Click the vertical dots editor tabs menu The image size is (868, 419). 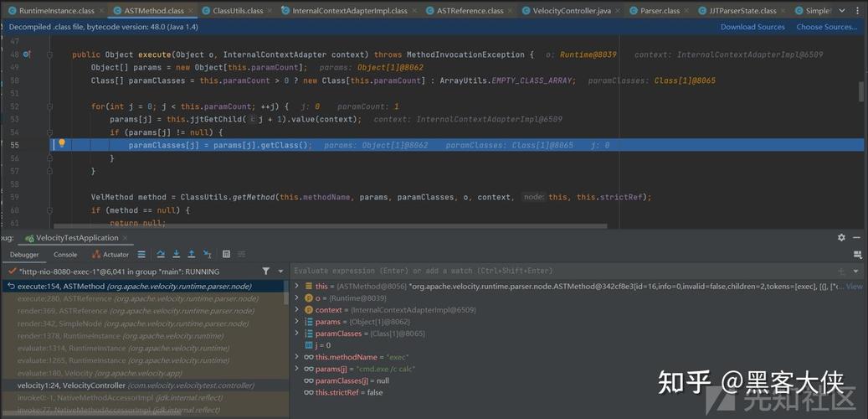(x=858, y=11)
